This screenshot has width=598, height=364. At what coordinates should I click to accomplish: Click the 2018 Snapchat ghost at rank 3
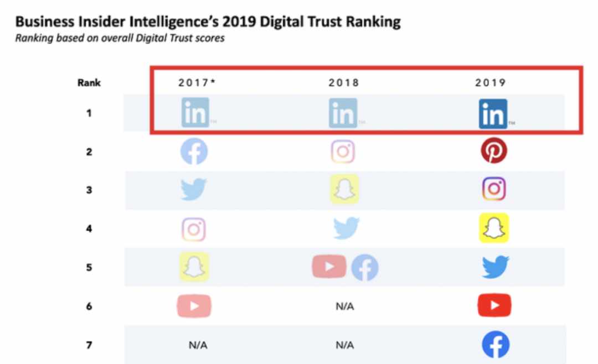pyautogui.click(x=344, y=189)
